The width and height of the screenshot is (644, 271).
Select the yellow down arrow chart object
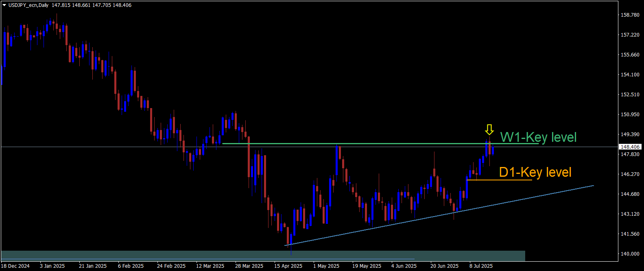click(x=489, y=130)
